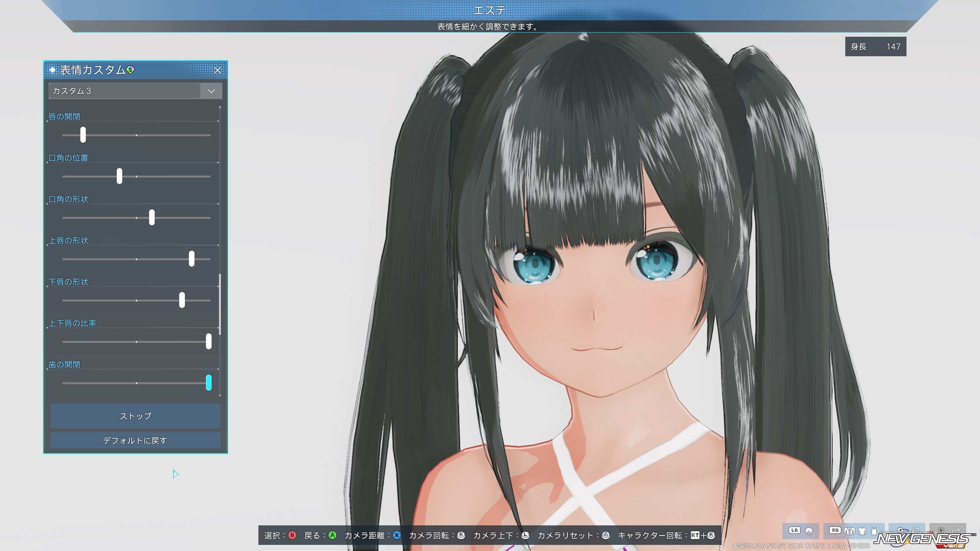Image resolution: width=980 pixels, height=551 pixels.
Task: Click the tank top innerwear icon
Action: 874,531
